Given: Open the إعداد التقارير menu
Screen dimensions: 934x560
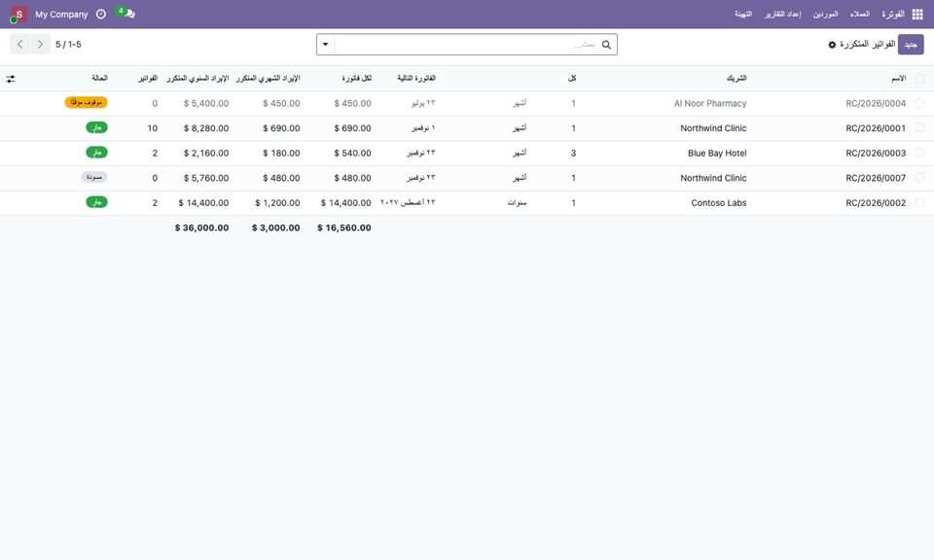Looking at the screenshot, I should tap(782, 15).
